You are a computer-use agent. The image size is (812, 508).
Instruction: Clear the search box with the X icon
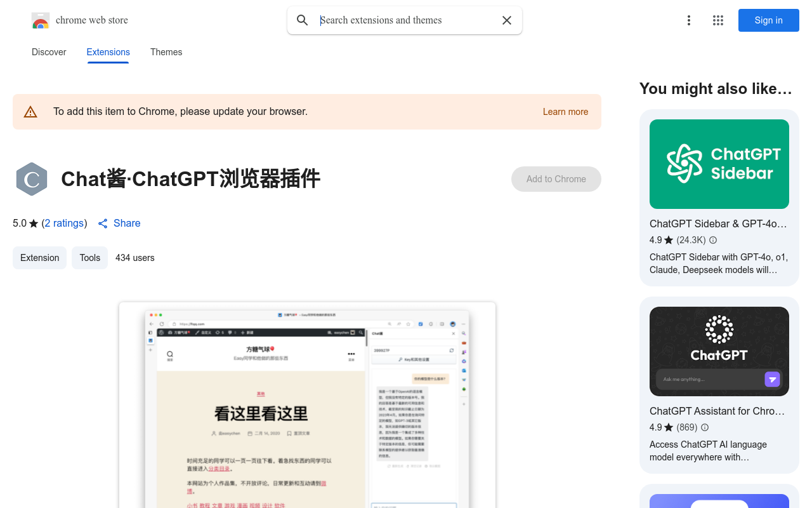pos(507,20)
